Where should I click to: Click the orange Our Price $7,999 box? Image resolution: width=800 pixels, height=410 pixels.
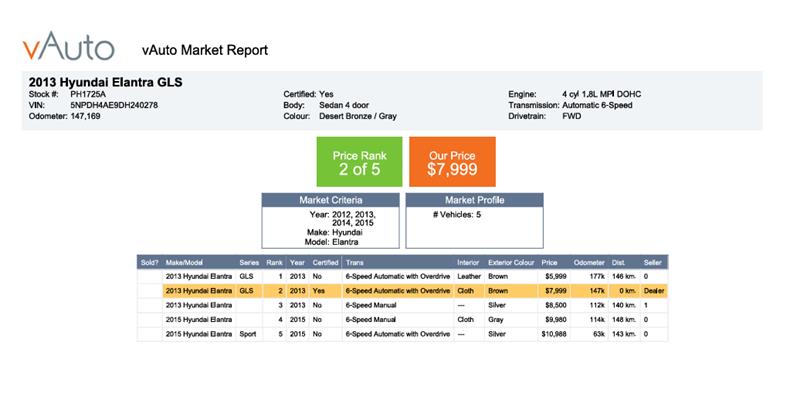(x=452, y=162)
